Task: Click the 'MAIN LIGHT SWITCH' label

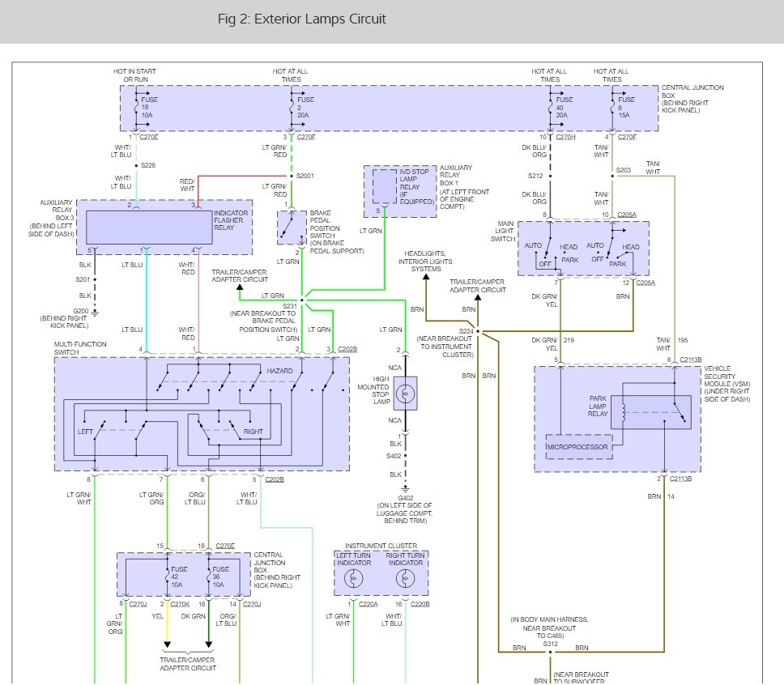Action: click(504, 231)
